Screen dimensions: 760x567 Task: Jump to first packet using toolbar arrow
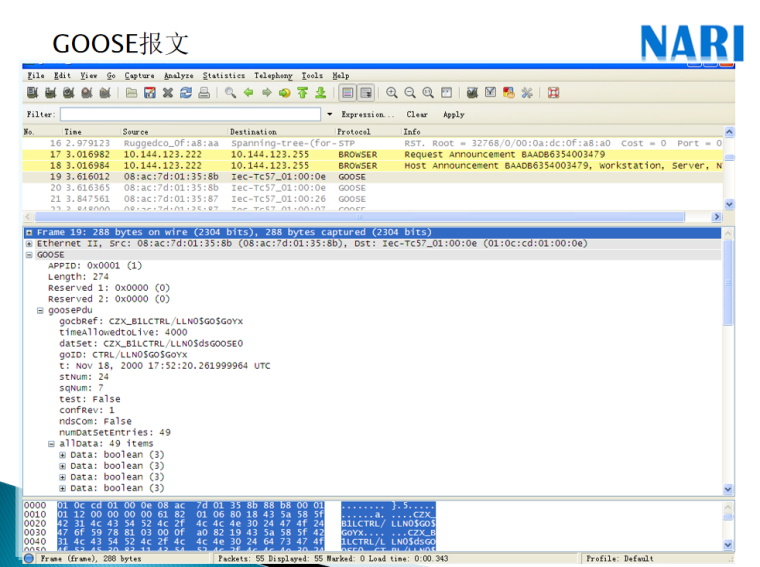point(302,93)
